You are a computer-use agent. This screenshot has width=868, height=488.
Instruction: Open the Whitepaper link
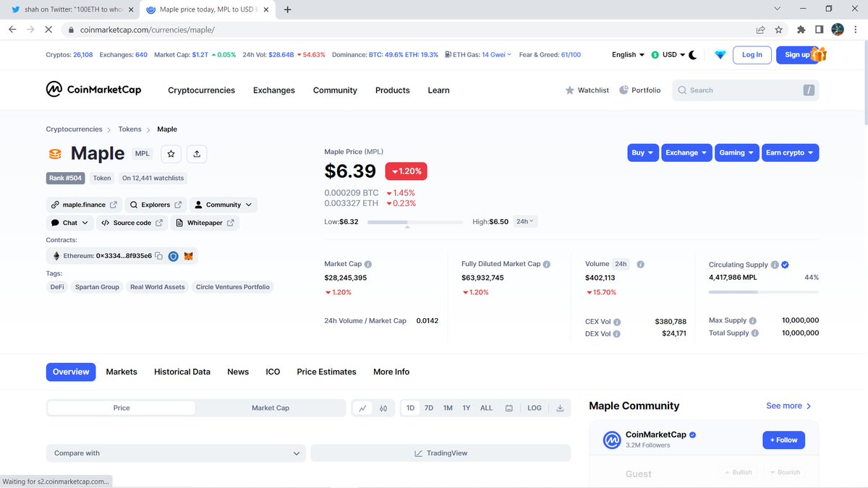point(205,223)
